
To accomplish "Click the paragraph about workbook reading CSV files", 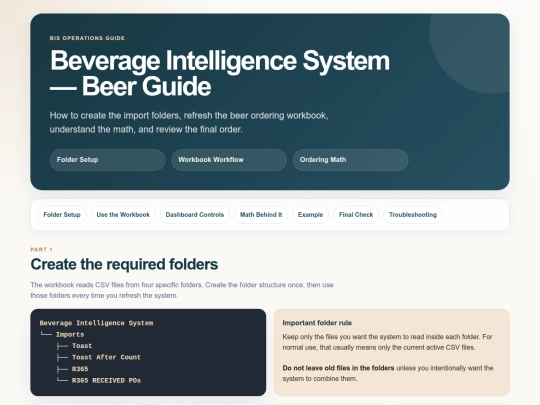I will tap(182, 290).
